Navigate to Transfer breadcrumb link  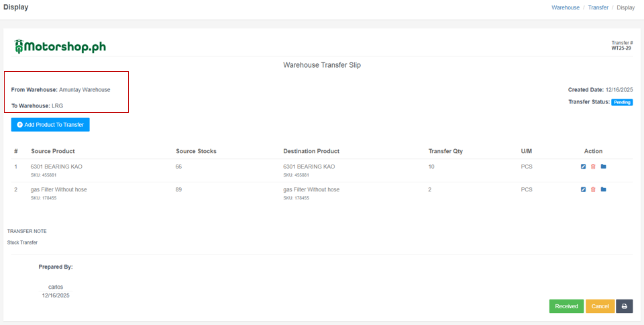pyautogui.click(x=598, y=7)
